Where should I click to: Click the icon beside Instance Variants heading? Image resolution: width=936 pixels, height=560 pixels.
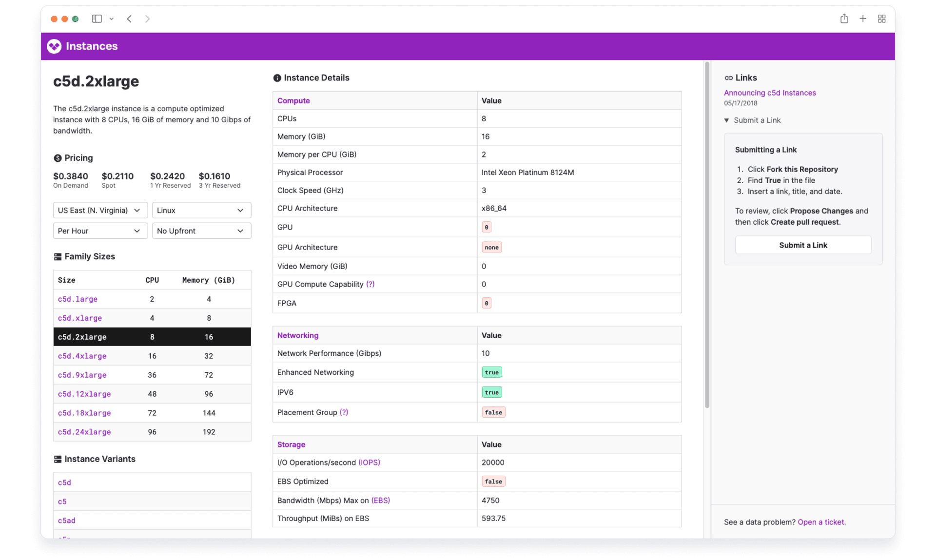tap(58, 459)
